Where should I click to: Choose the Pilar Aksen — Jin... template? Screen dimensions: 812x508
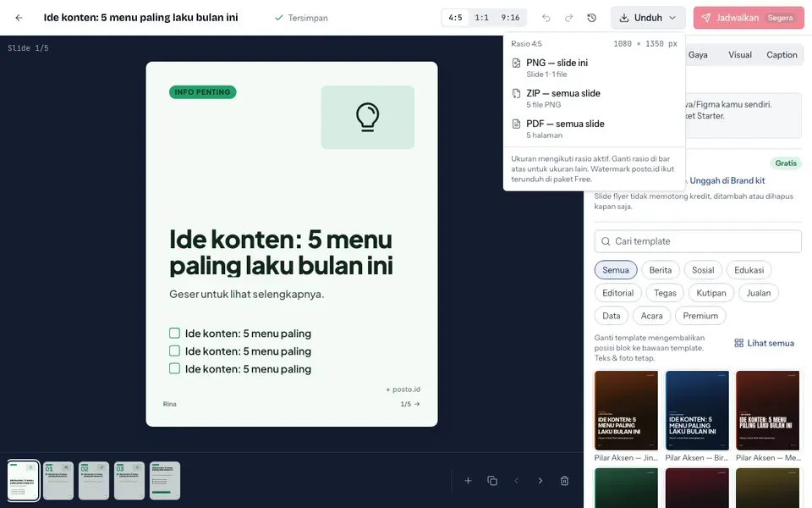(626, 411)
